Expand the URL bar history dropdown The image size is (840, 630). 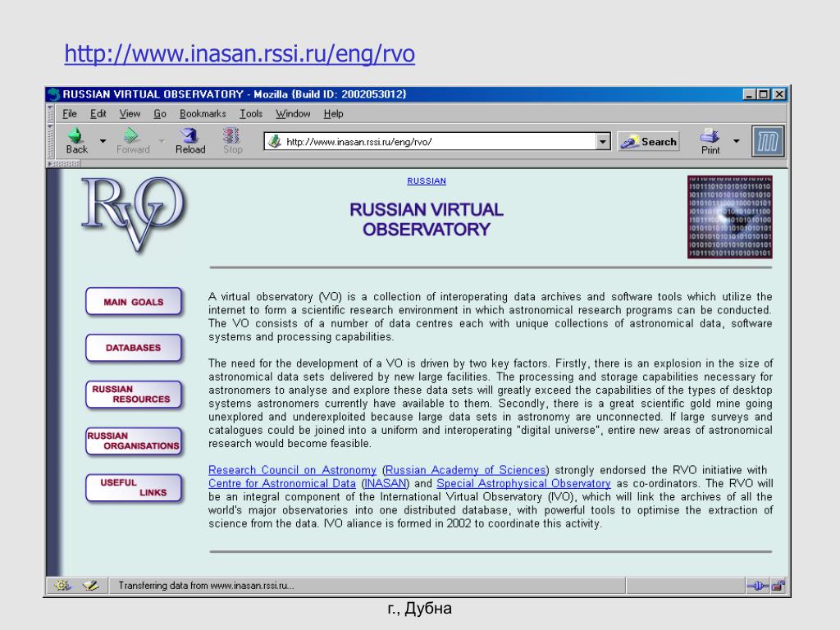pyautogui.click(x=603, y=141)
